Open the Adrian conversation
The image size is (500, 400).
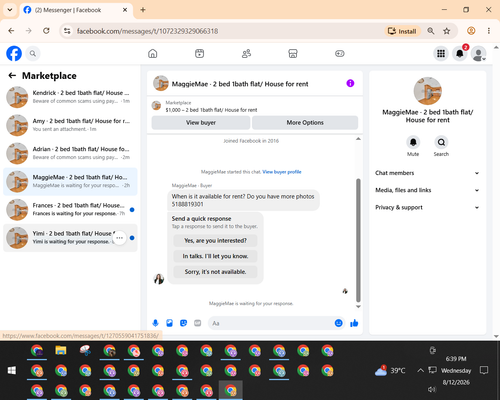click(x=70, y=153)
